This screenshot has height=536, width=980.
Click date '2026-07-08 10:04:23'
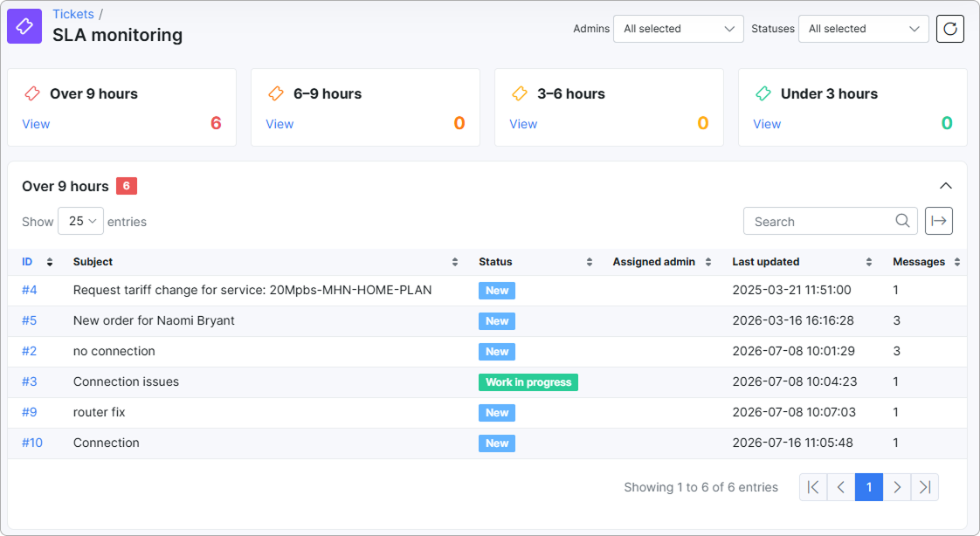point(795,381)
